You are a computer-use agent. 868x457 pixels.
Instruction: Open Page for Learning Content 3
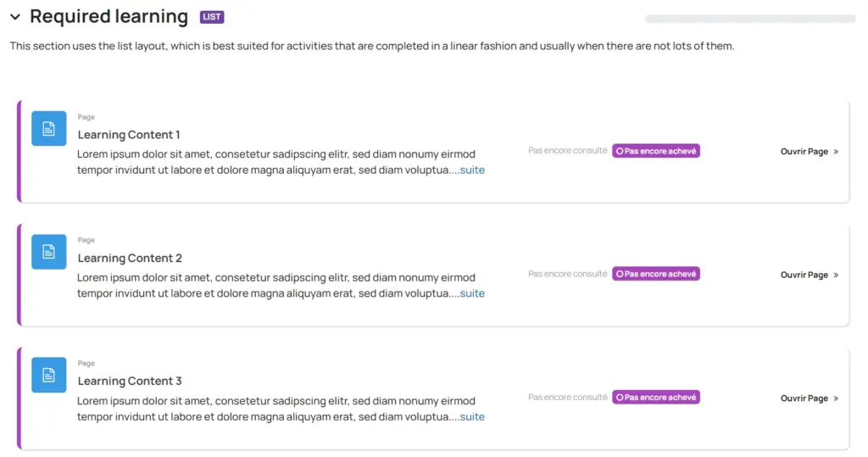(809, 398)
